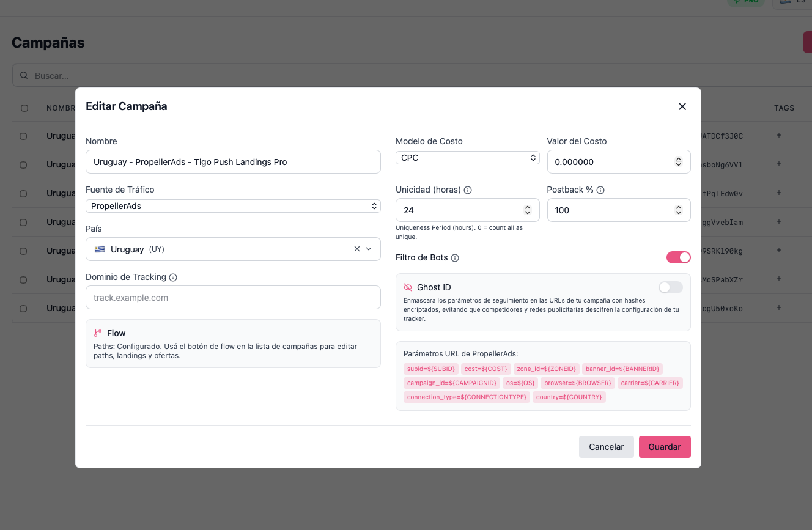The height and width of the screenshot is (530, 812).
Task: Click the Flow branch icon
Action: [x=98, y=333]
